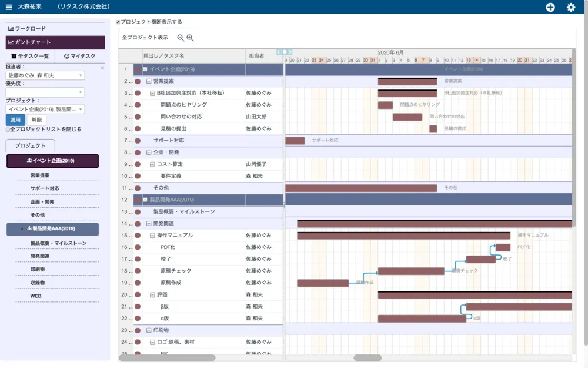Open 優先度 dropdown
The height and width of the screenshot is (368, 588).
coord(45,92)
